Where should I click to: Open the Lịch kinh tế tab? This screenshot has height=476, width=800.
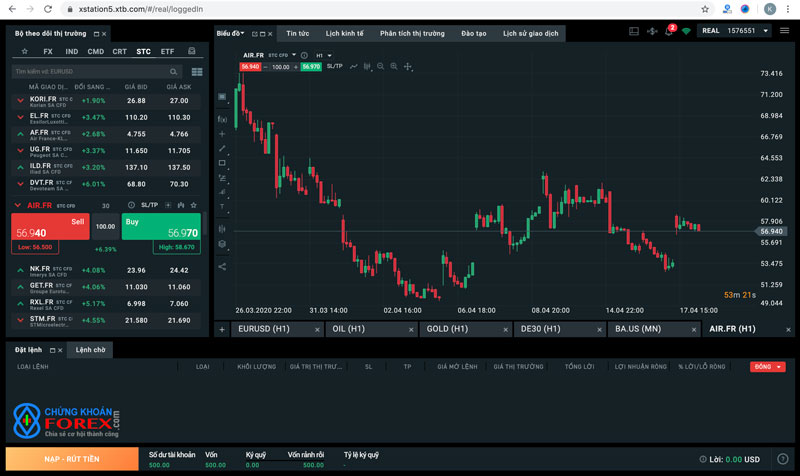point(344,33)
